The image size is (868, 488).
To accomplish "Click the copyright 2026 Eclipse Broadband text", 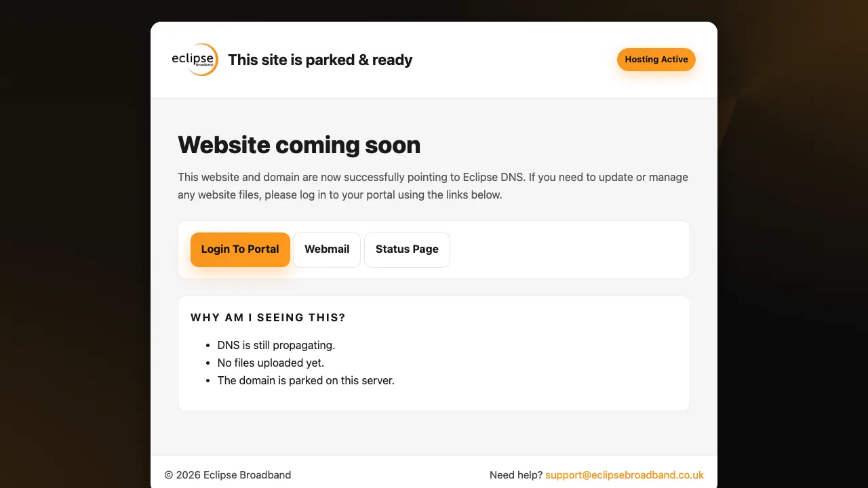I will tap(228, 474).
